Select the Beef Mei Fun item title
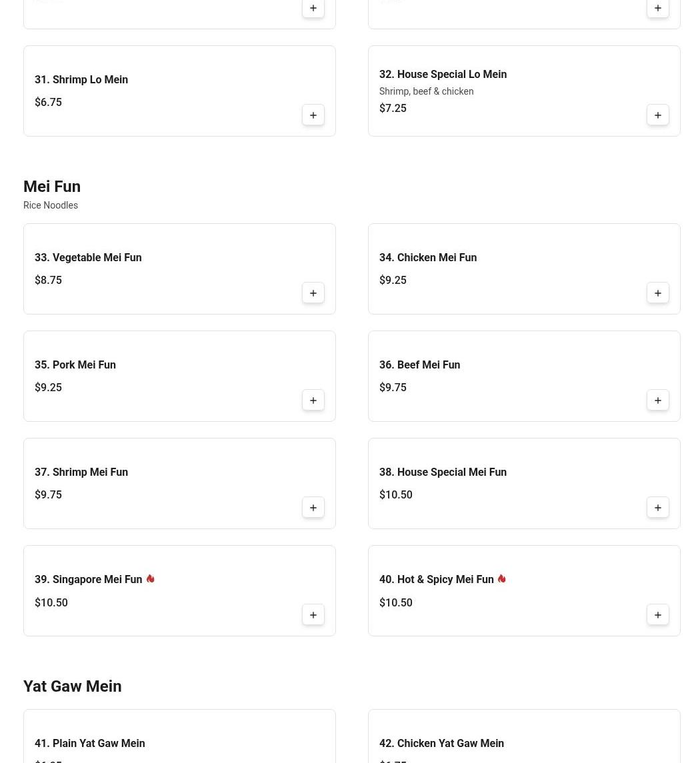 (419, 365)
